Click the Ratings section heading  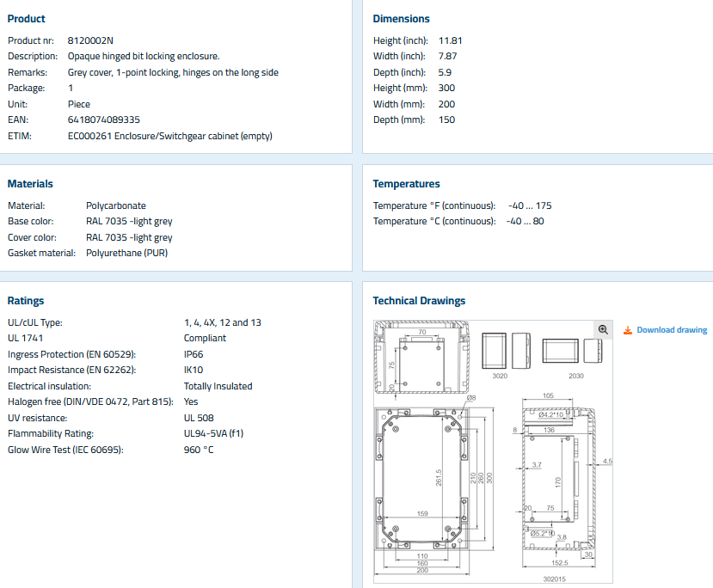(x=26, y=301)
